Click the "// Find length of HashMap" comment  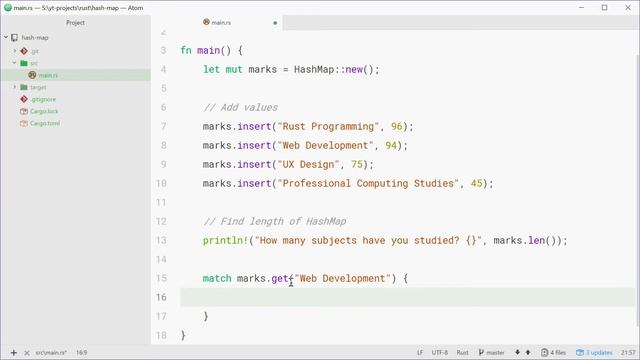pyautogui.click(x=274, y=222)
